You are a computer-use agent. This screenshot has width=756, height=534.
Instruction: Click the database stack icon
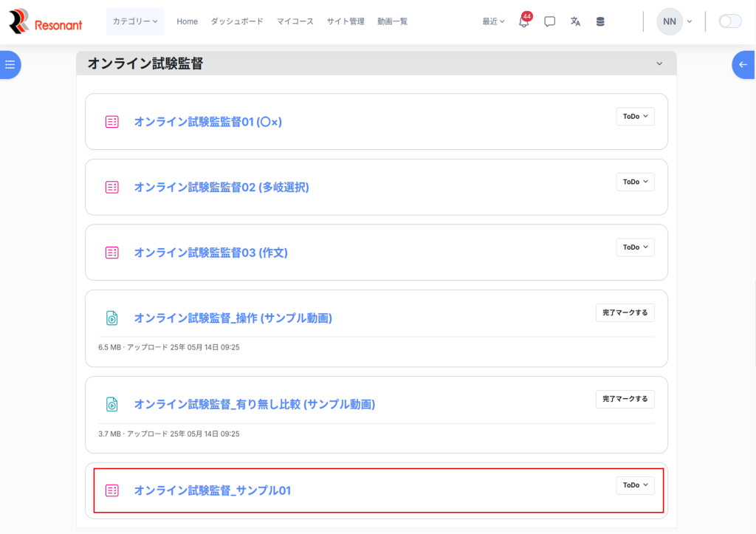point(600,22)
